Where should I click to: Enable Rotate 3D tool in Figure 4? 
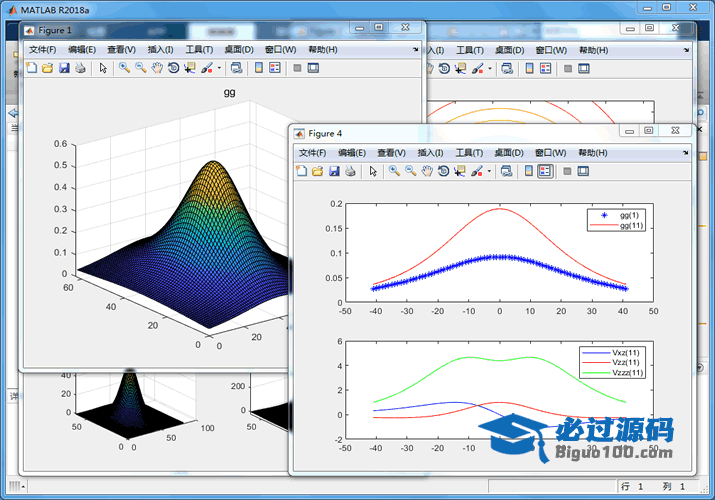click(x=443, y=171)
